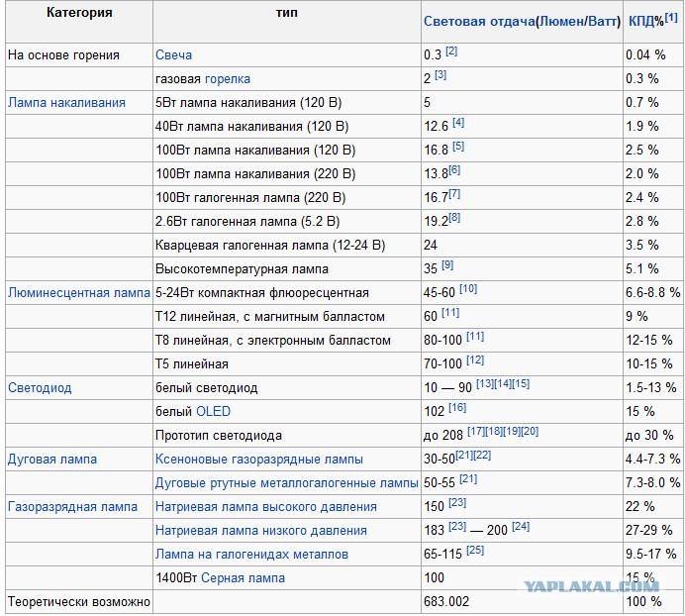Open footnote [25] beside 65-115 value

coord(475,550)
